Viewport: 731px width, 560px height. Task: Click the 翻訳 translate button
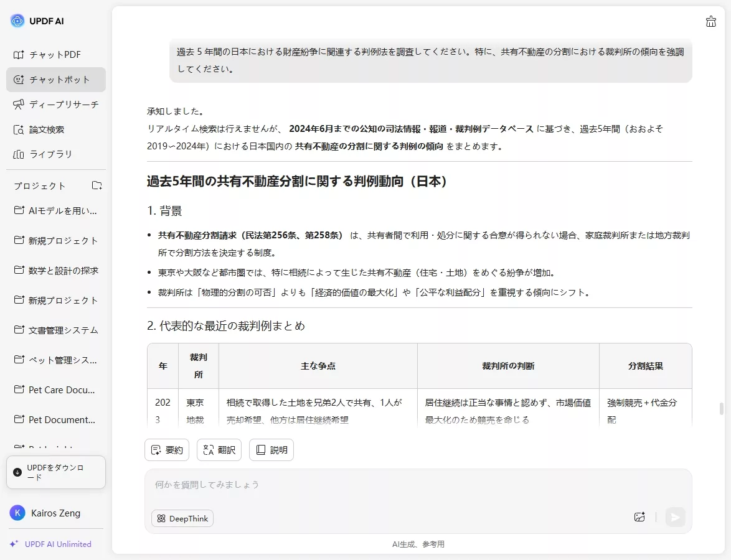(219, 449)
